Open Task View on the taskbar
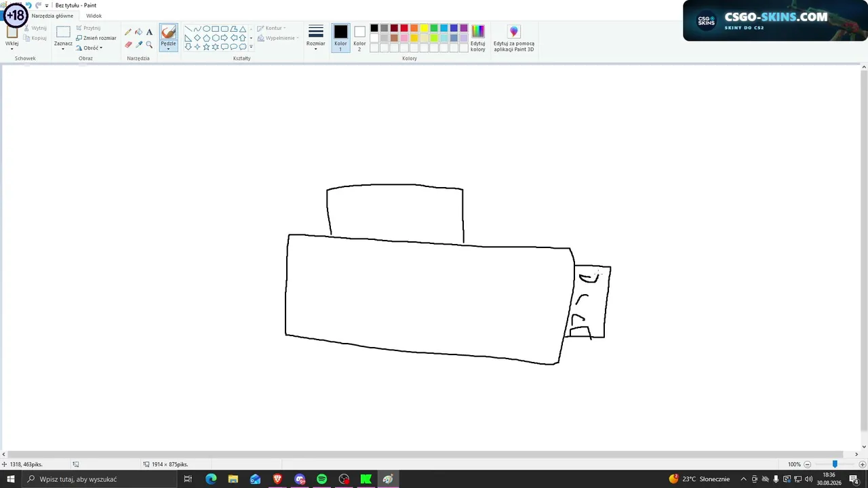The image size is (868, 488). point(188,479)
